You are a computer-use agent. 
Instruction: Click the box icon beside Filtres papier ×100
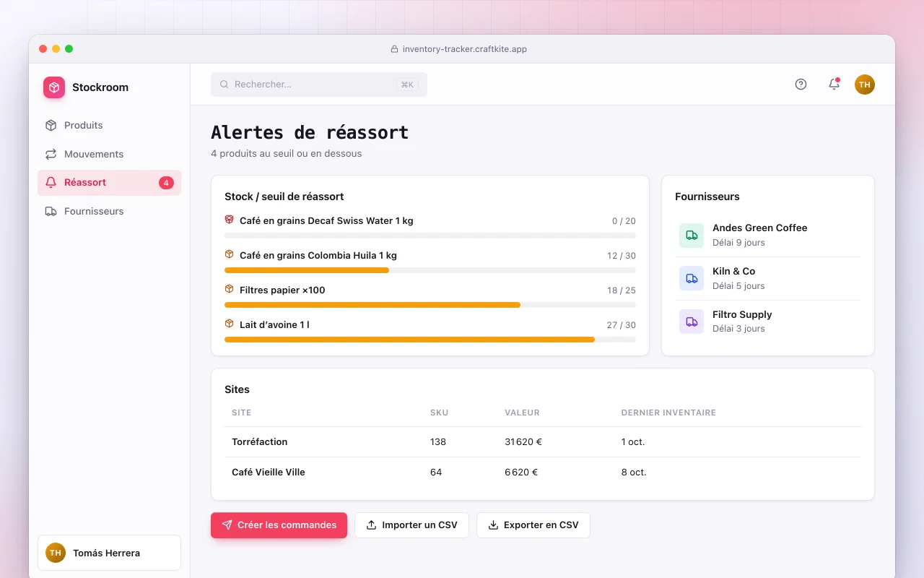click(230, 289)
